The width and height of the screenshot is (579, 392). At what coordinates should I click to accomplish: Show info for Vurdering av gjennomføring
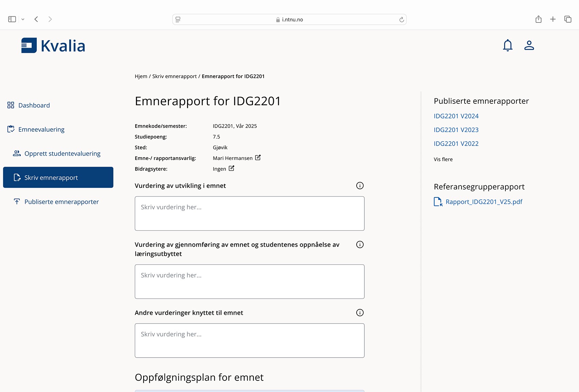click(x=360, y=244)
